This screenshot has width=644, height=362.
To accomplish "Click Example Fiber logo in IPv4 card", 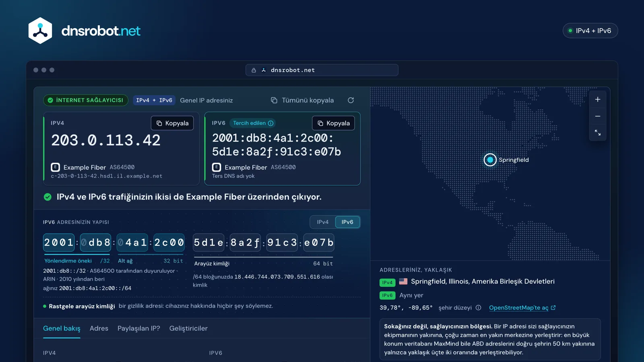I will click(x=55, y=167).
